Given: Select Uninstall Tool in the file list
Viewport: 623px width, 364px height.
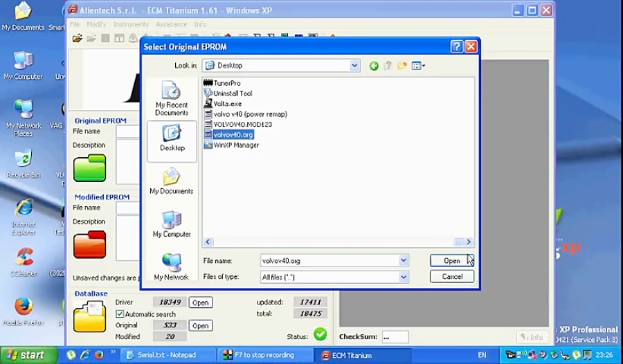Looking at the screenshot, I should pyautogui.click(x=228, y=93).
